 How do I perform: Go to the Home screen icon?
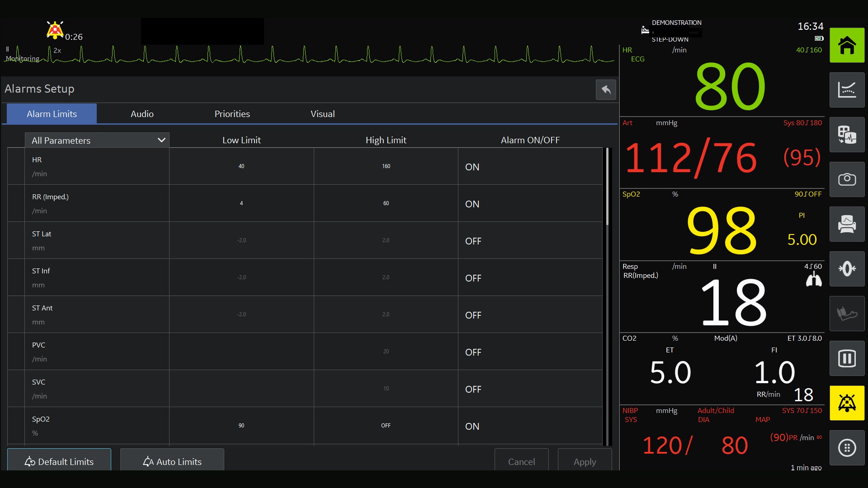(847, 45)
